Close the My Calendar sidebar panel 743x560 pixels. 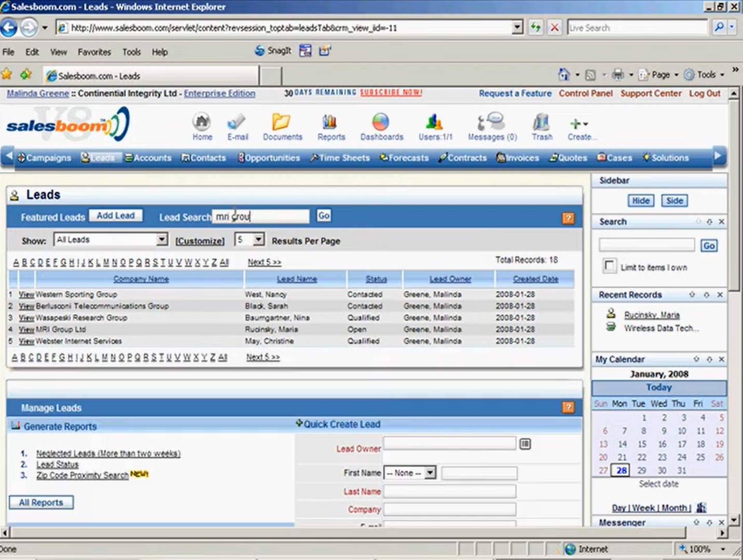click(x=721, y=359)
